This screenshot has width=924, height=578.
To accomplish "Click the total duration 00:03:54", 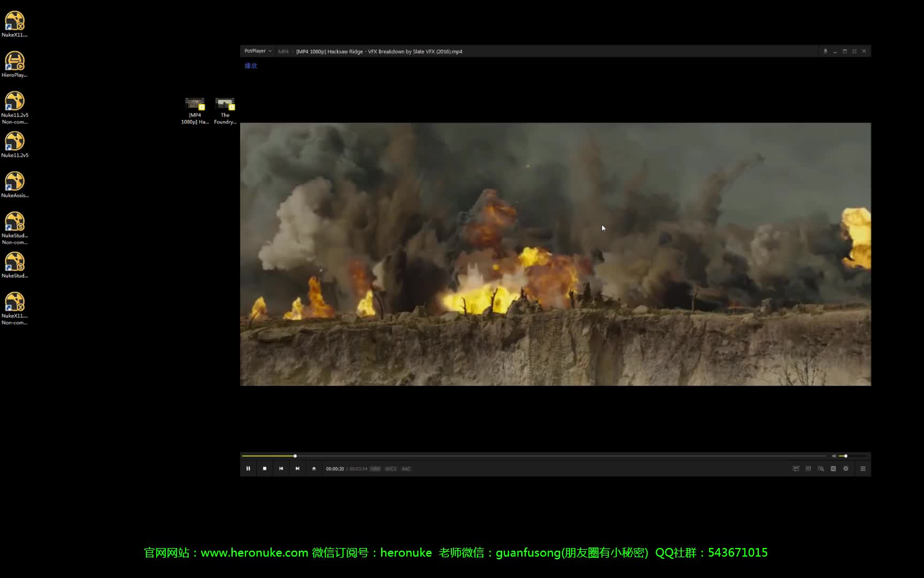I will pyautogui.click(x=358, y=469).
